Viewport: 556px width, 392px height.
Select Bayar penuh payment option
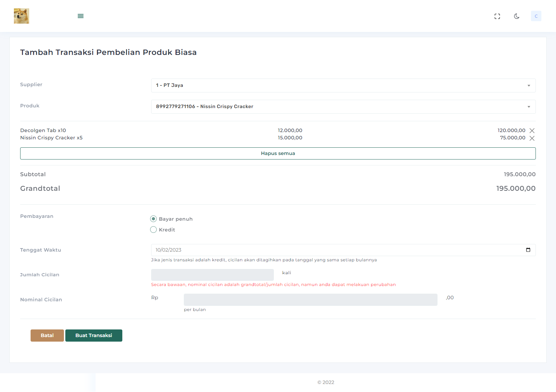pos(153,219)
